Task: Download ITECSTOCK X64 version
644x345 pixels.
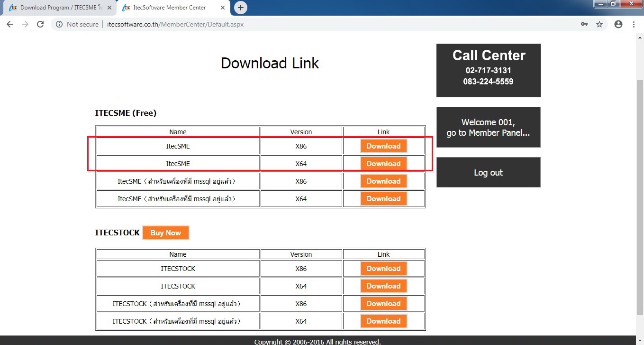Action: tap(383, 286)
